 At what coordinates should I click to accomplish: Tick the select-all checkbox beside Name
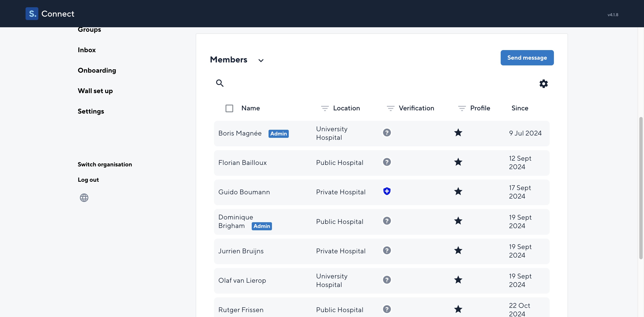pos(229,108)
